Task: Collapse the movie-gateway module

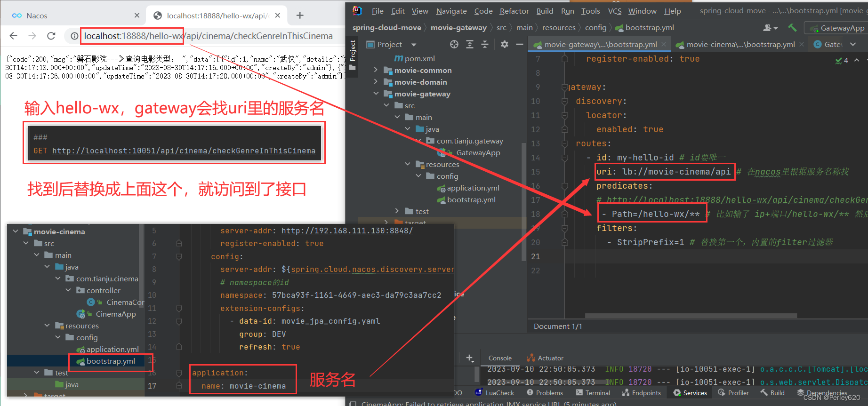Action: pyautogui.click(x=376, y=94)
